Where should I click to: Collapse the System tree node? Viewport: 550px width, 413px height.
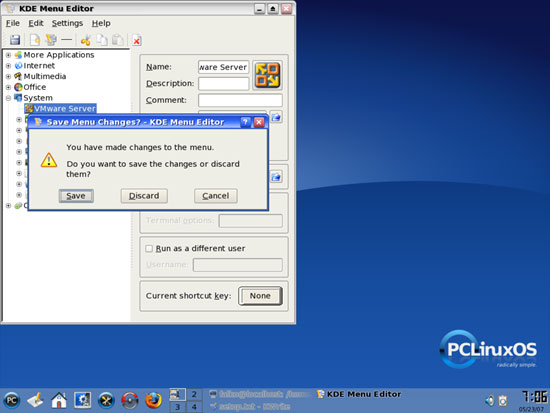pos(8,98)
